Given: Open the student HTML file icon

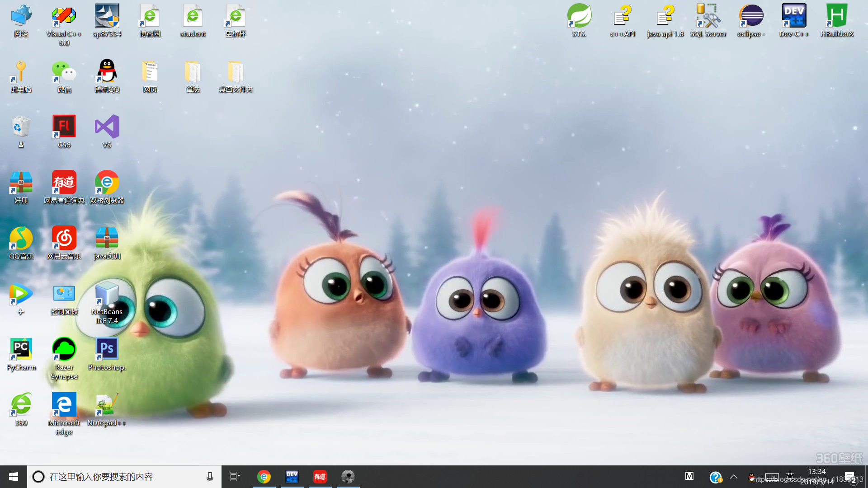Looking at the screenshot, I should coord(193,21).
